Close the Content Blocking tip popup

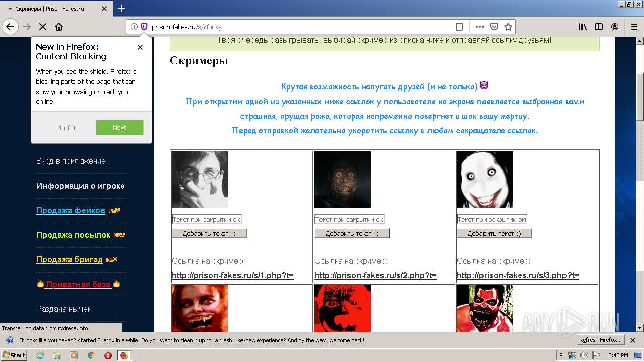click(140, 47)
